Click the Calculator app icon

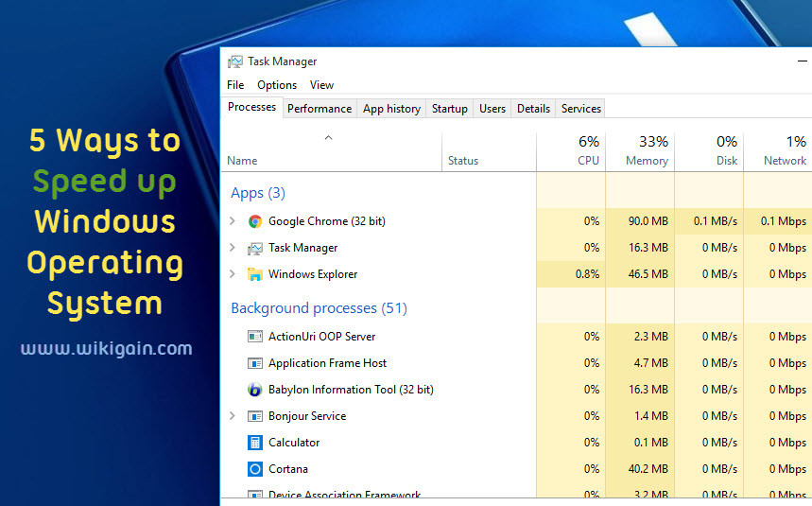click(x=255, y=443)
